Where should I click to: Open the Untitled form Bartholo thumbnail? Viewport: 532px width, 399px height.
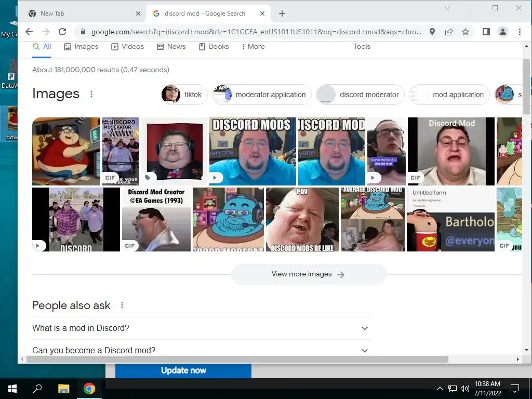coord(450,220)
